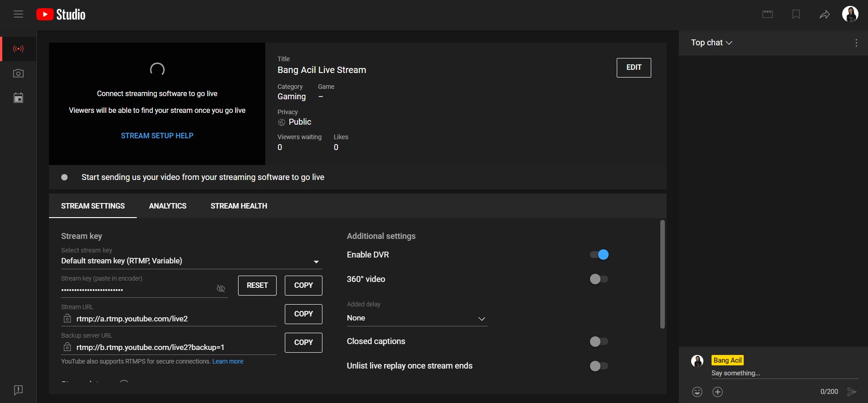Toggle the Enable DVR switch

[599, 255]
